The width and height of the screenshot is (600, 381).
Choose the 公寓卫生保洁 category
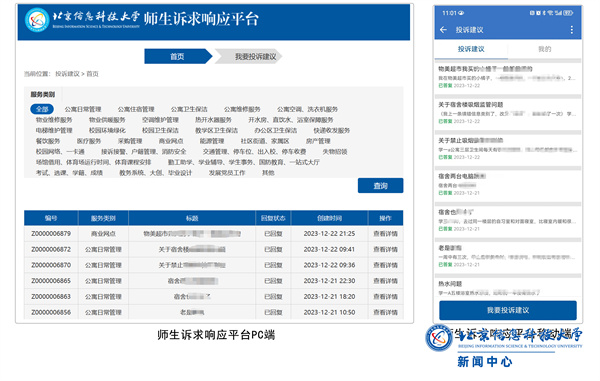(x=189, y=109)
